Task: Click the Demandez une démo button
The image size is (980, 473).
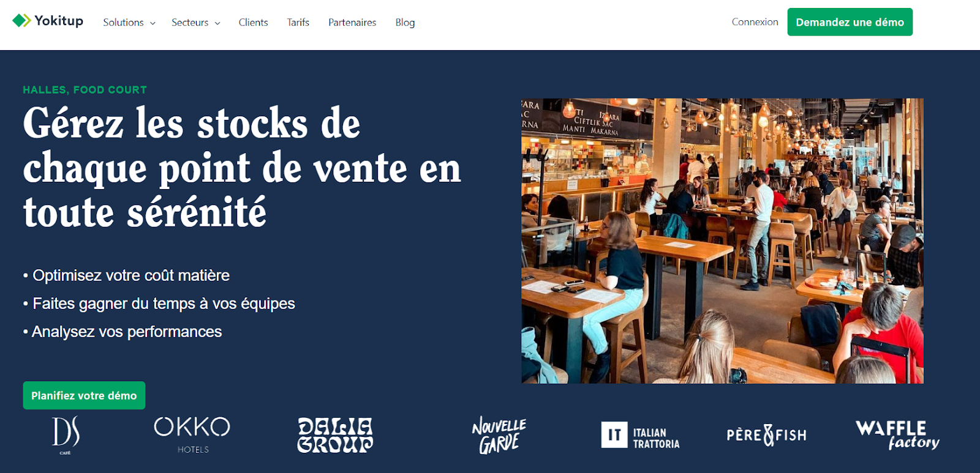Action: (850, 22)
